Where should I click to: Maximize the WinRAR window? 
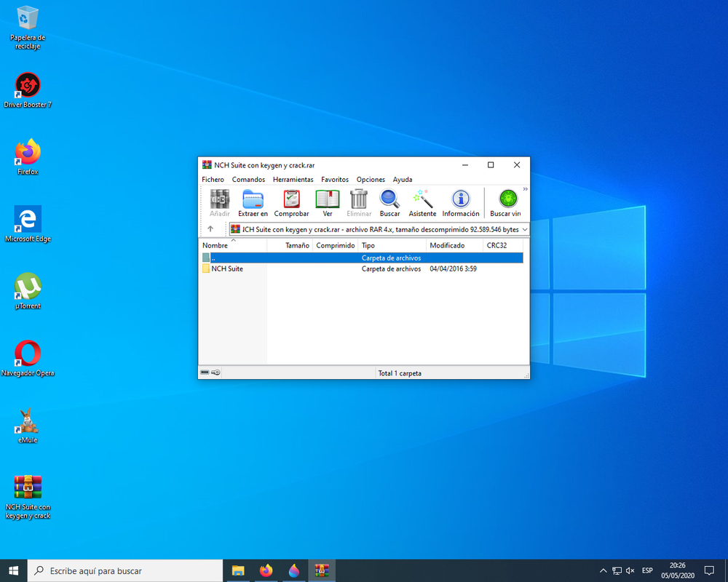tap(491, 164)
